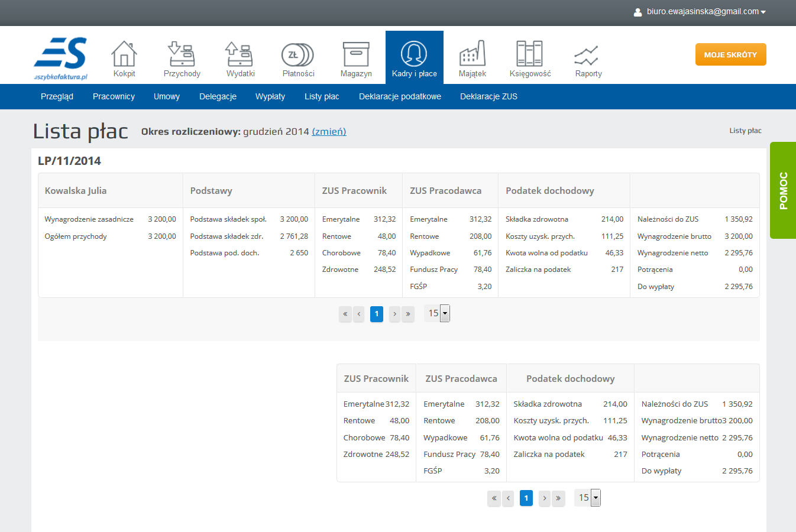
Task: Click Ogółem przychody row label
Action: pyautogui.click(x=76, y=236)
